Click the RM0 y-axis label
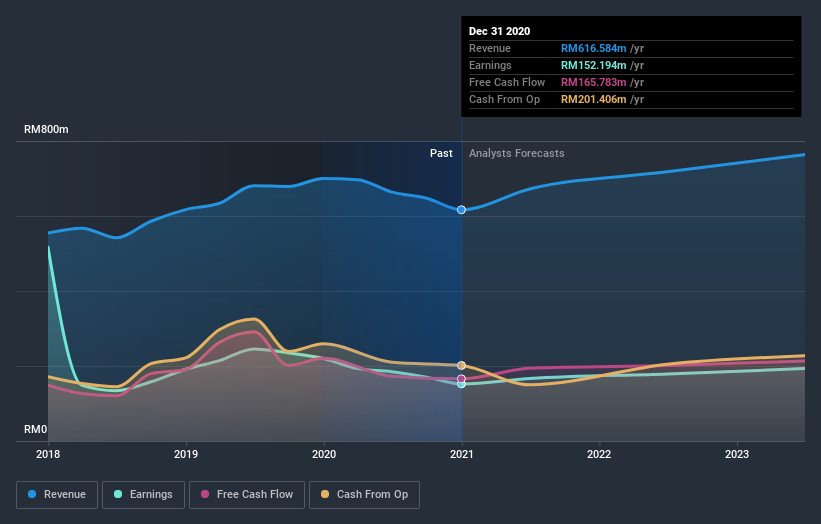This screenshot has height=524, width=821. click(36, 429)
